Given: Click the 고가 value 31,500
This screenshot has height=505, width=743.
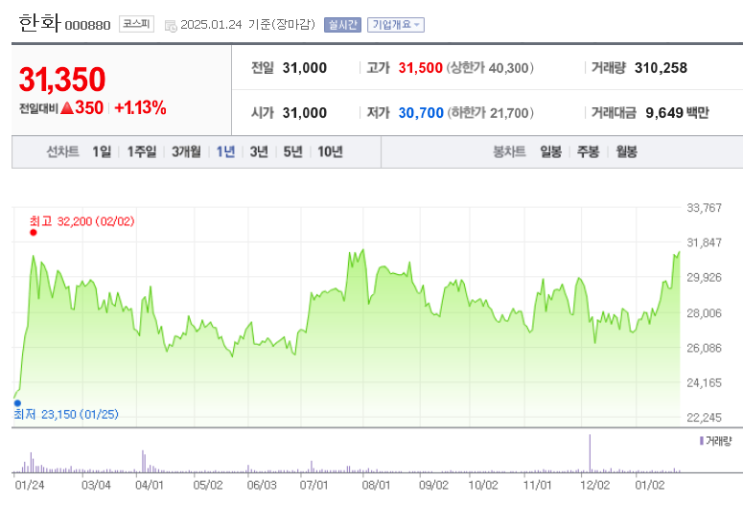Looking at the screenshot, I should coord(420,68).
